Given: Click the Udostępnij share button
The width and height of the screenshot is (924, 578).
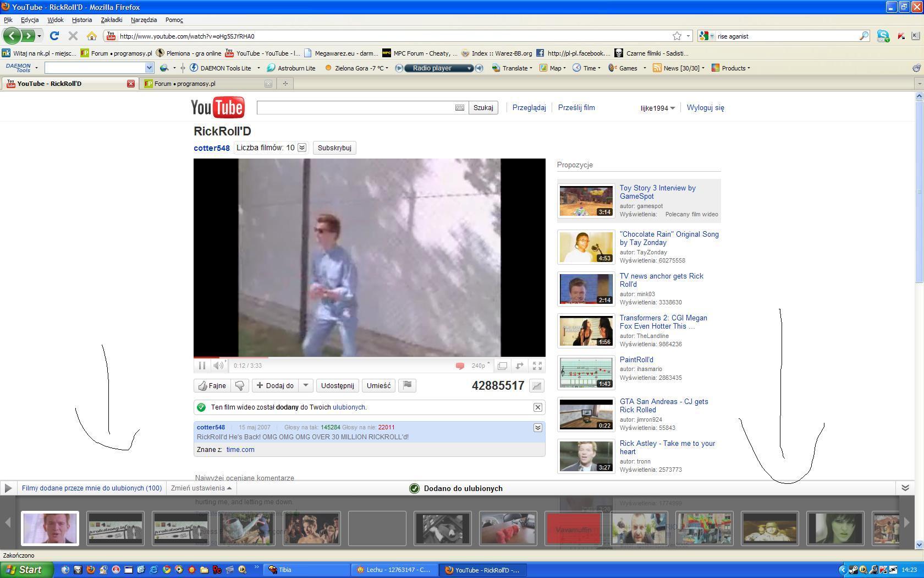Looking at the screenshot, I should pos(337,386).
